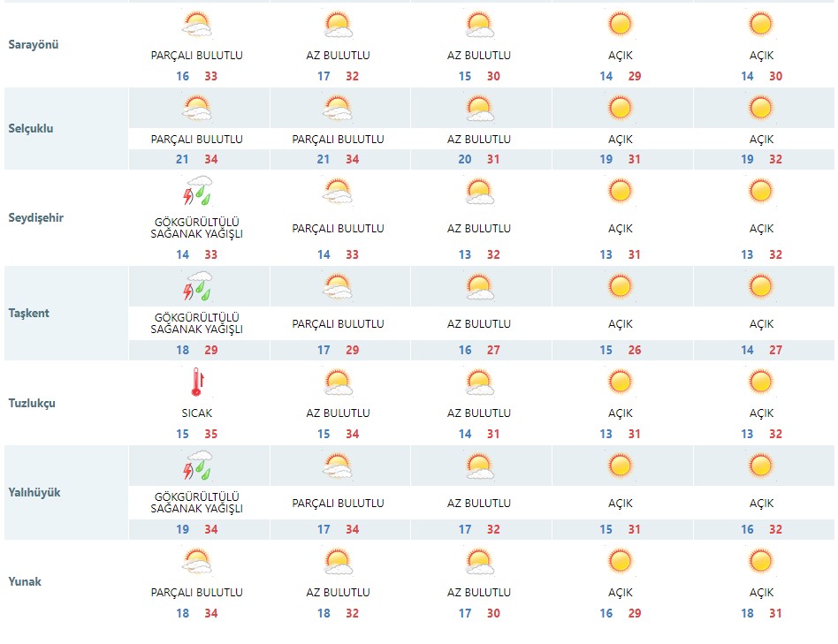Open the Seydişehir district label
Image resolution: width=838 pixels, height=644 pixels.
[x=35, y=218]
